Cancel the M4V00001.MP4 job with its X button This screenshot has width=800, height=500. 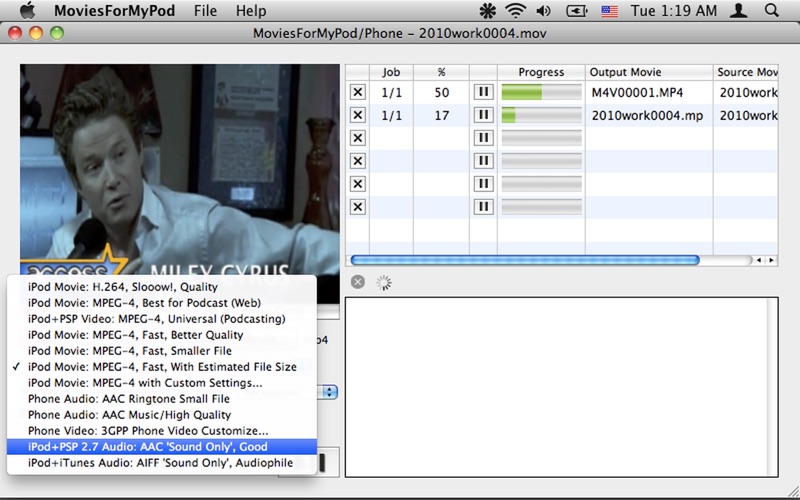[357, 92]
